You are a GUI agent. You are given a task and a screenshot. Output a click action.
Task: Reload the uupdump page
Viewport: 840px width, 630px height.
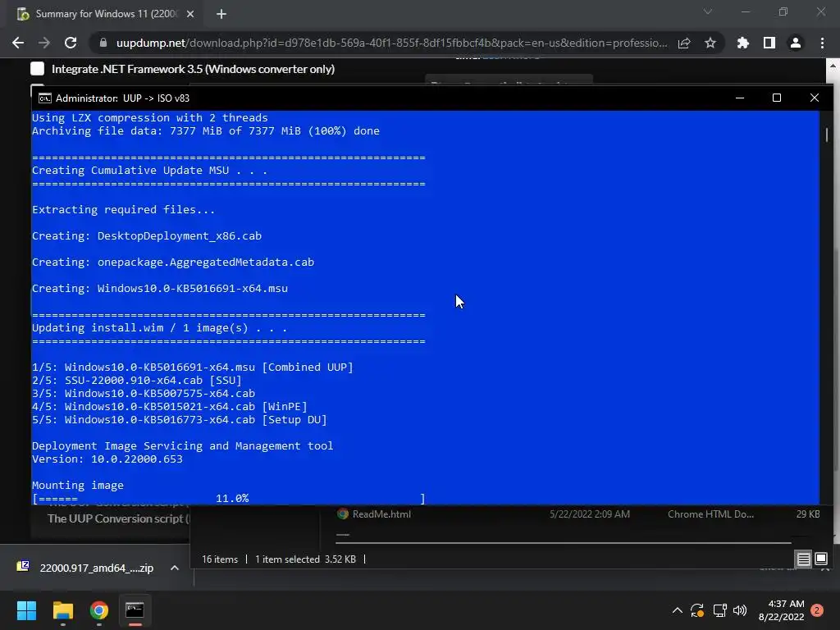click(71, 43)
